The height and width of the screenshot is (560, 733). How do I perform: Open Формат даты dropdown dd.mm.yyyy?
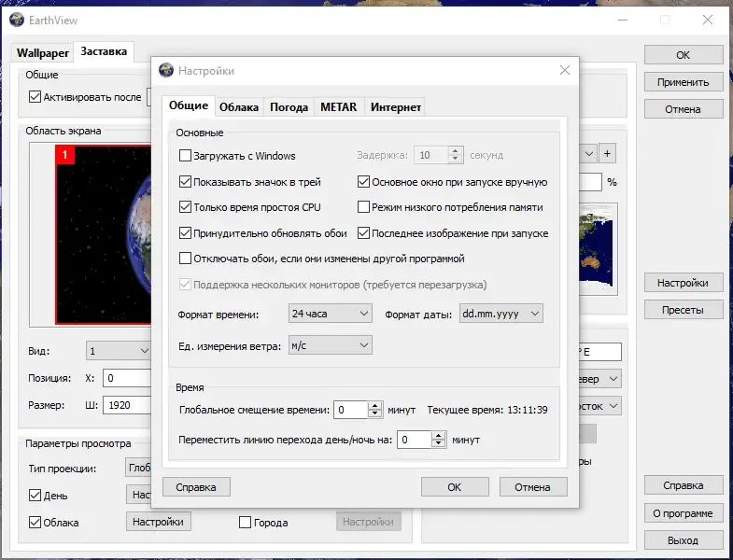(x=501, y=314)
